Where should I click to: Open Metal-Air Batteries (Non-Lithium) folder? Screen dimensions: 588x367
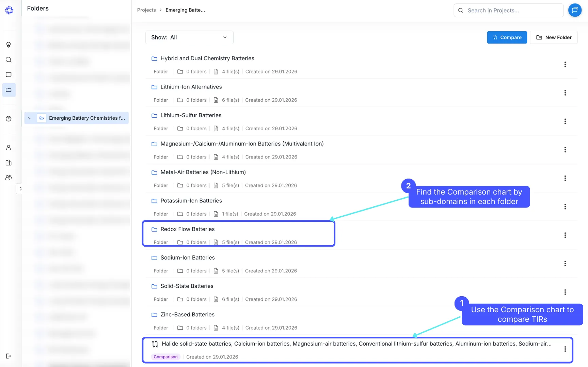pyautogui.click(x=203, y=172)
